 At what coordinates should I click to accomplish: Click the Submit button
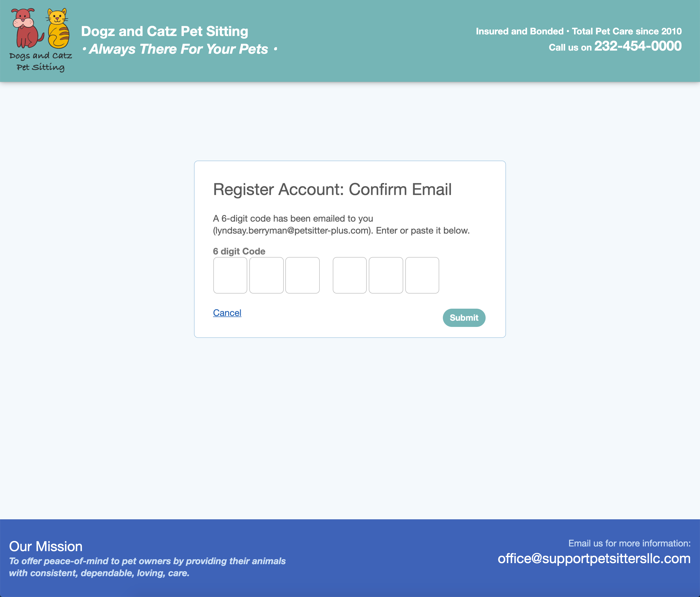click(464, 318)
